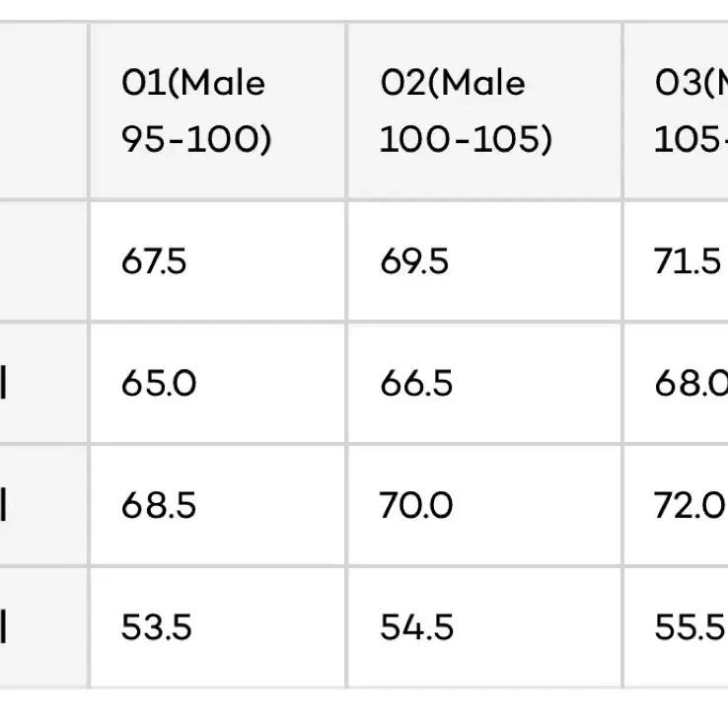Click the 02(Male 100-105) column header

484,110
